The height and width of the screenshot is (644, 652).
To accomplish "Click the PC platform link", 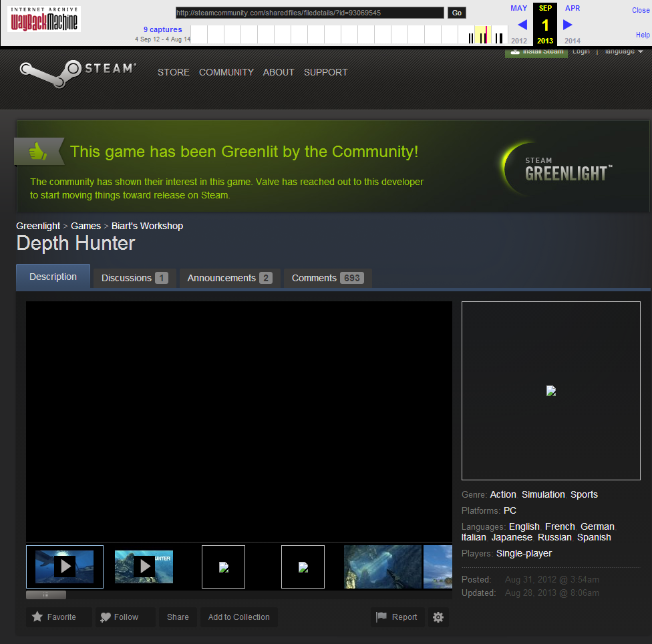I will pyautogui.click(x=510, y=510).
